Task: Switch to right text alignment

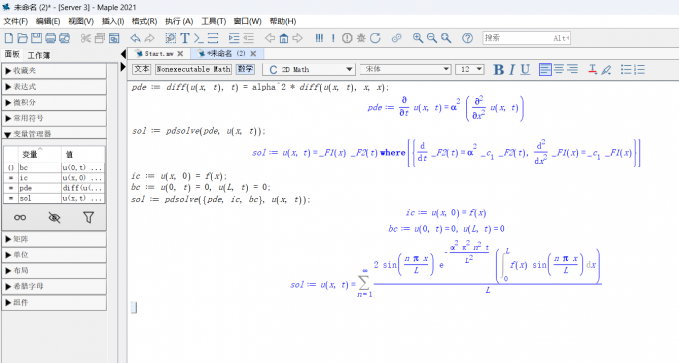Action: [x=572, y=69]
